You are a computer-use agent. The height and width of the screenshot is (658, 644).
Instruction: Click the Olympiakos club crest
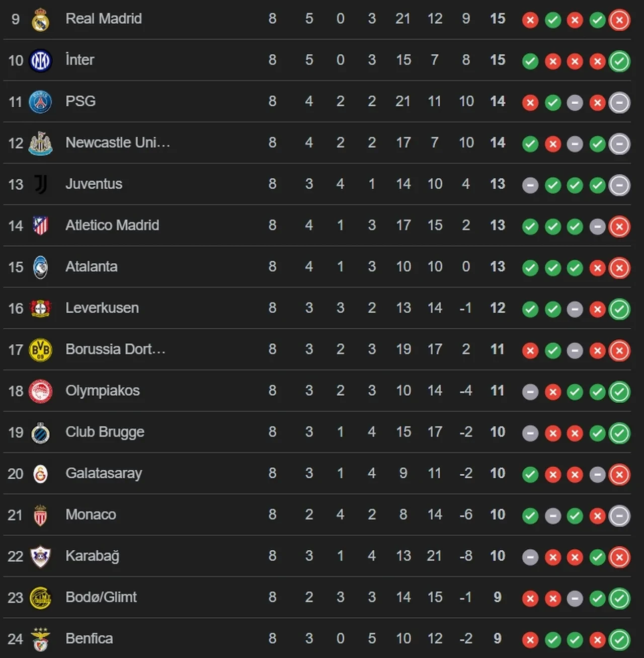click(x=40, y=391)
